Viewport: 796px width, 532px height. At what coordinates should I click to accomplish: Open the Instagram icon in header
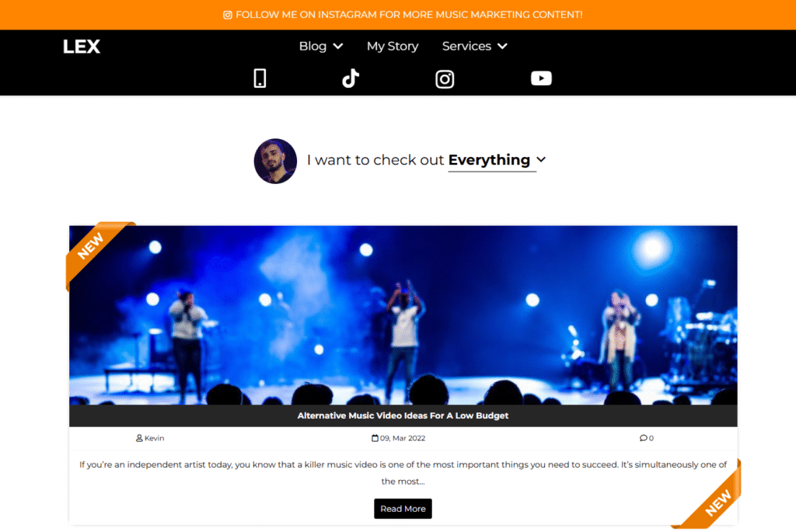tap(445, 79)
